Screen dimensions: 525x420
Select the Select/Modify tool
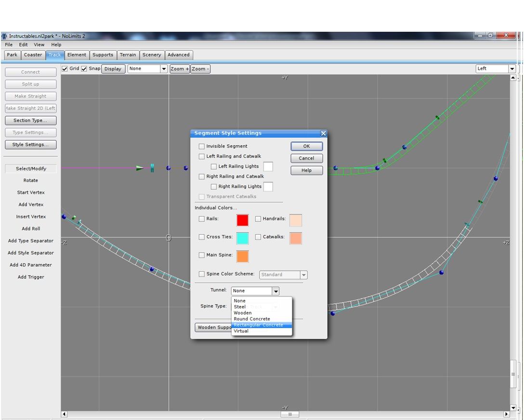[30, 168]
